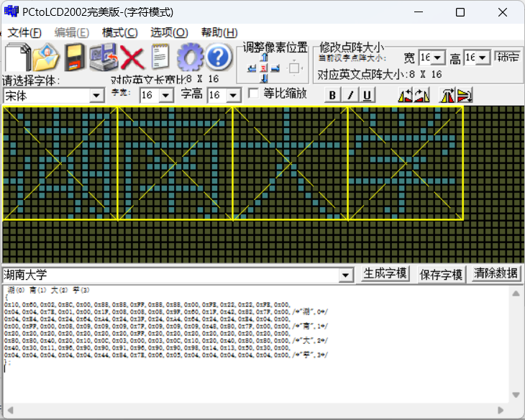Click the PCtoLCD2002 app icon in title bar
525x420 pixels.
(12, 12)
